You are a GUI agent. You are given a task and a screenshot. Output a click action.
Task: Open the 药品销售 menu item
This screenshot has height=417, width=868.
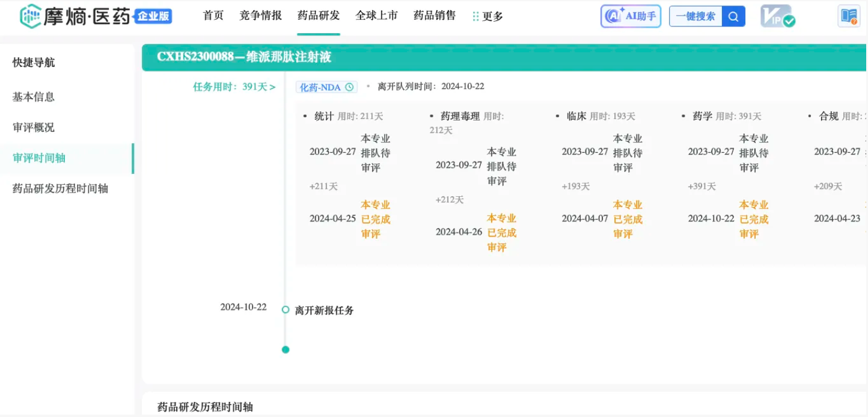[435, 16]
